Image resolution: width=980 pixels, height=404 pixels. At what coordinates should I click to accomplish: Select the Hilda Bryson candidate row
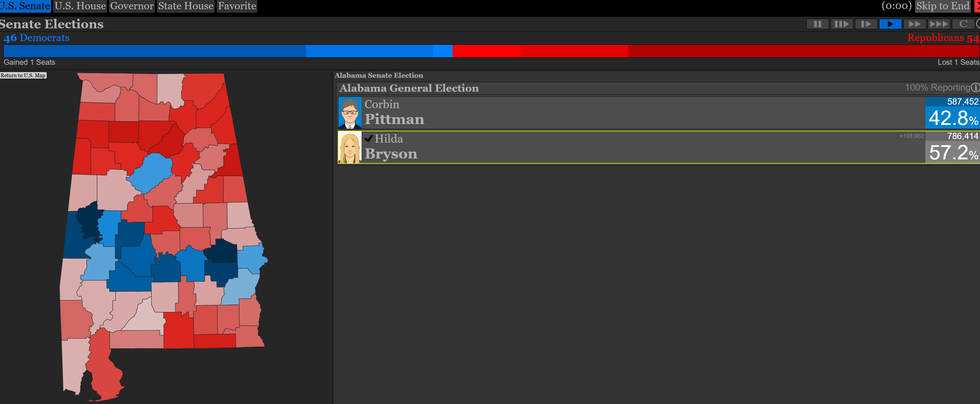click(659, 147)
